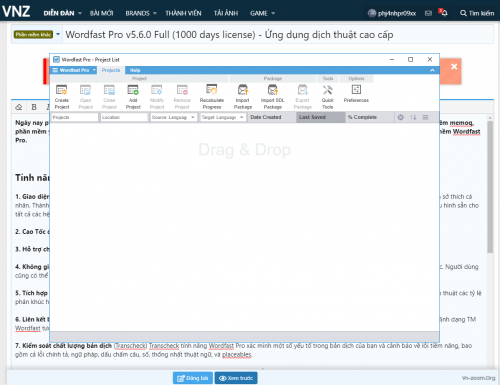Click the Projects filter field
The image size is (500, 385).
75,117
